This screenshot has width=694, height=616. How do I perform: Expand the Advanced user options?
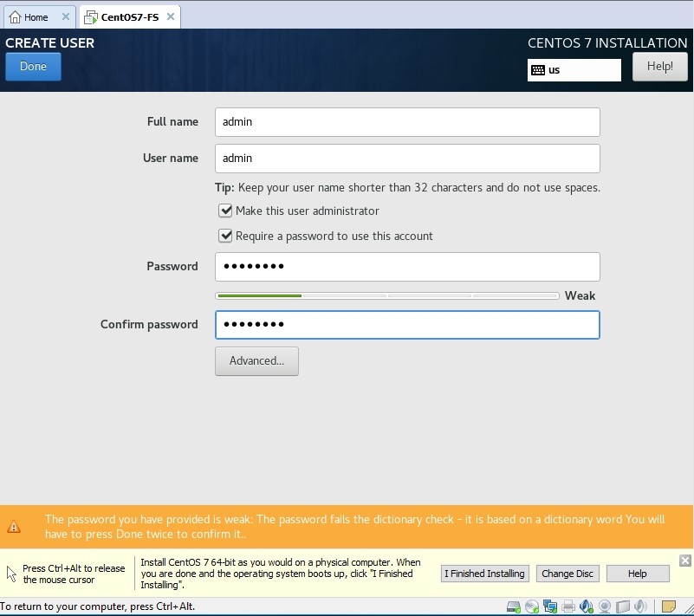[256, 361]
